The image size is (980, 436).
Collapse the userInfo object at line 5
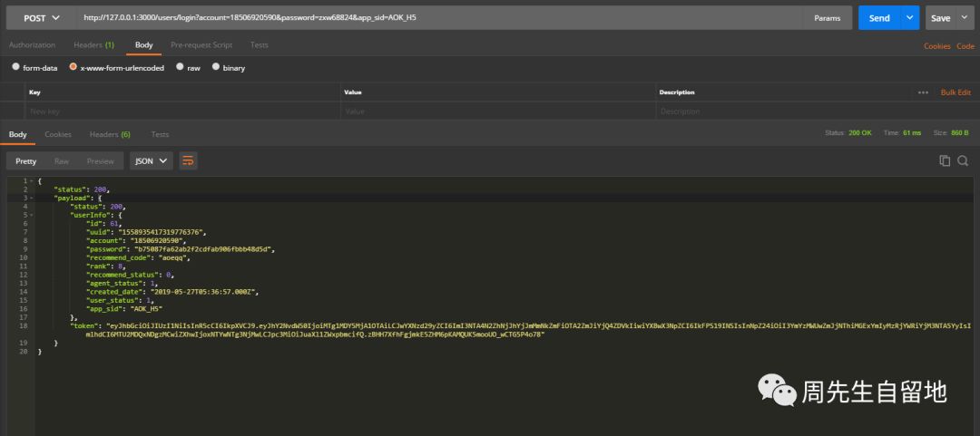[x=31, y=215]
